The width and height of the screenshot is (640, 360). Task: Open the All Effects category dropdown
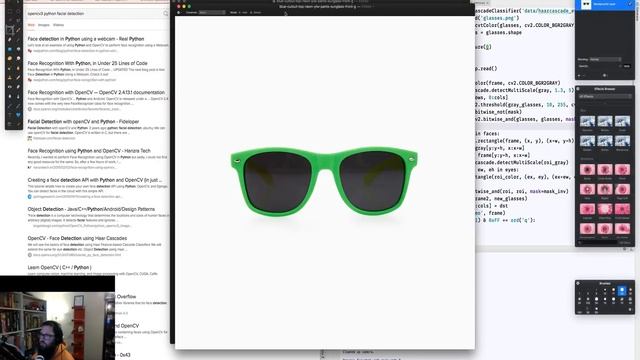point(605,96)
